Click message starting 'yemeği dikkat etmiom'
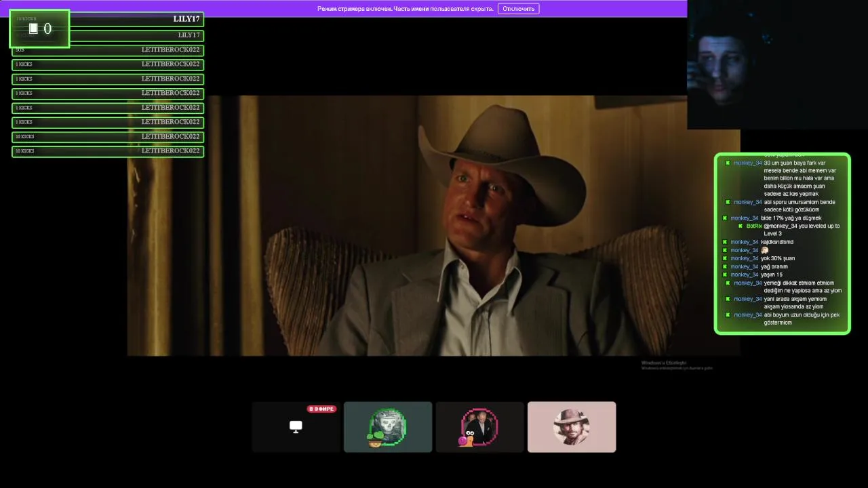This screenshot has width=868, height=488. pos(803,287)
